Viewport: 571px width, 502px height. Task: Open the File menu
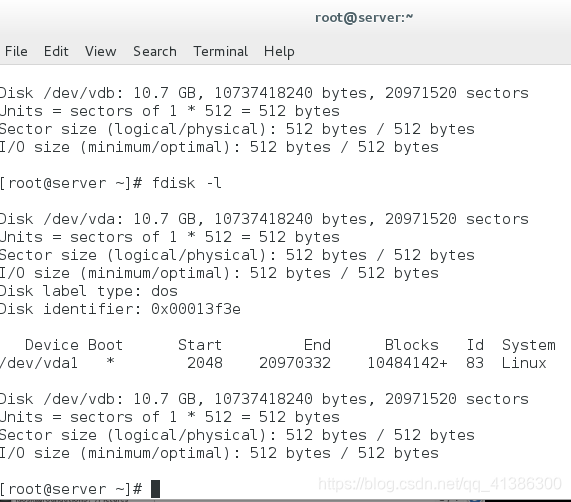tap(16, 51)
